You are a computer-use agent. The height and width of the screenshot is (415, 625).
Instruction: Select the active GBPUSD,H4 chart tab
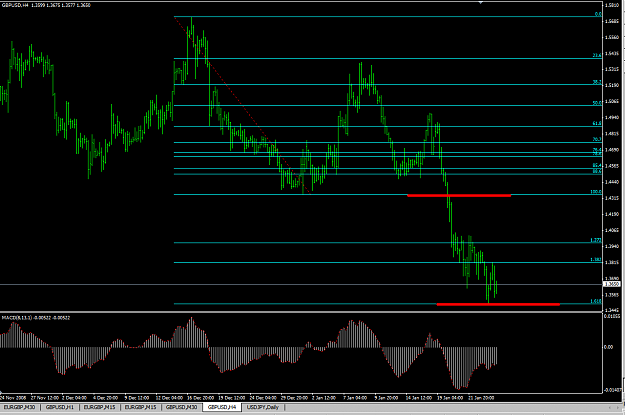[222, 407]
